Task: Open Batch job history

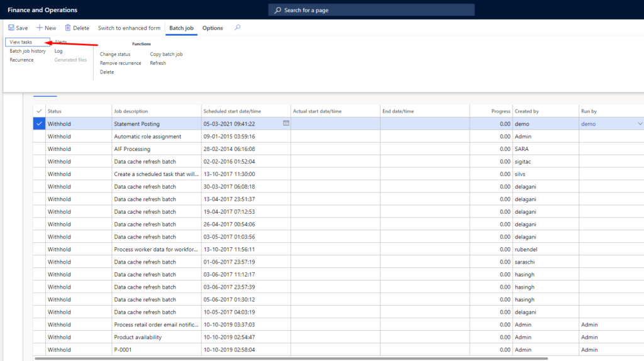Action: click(x=28, y=51)
